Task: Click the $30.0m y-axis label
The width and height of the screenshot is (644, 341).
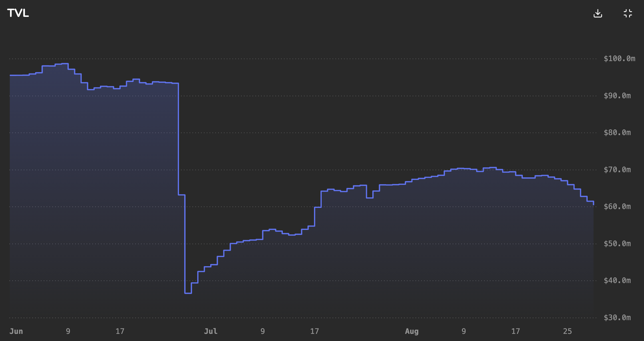Action: click(x=617, y=318)
